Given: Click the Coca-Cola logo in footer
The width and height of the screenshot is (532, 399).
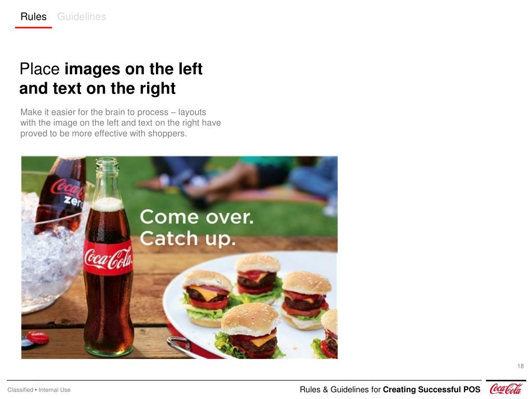Looking at the screenshot, I should coord(506,389).
